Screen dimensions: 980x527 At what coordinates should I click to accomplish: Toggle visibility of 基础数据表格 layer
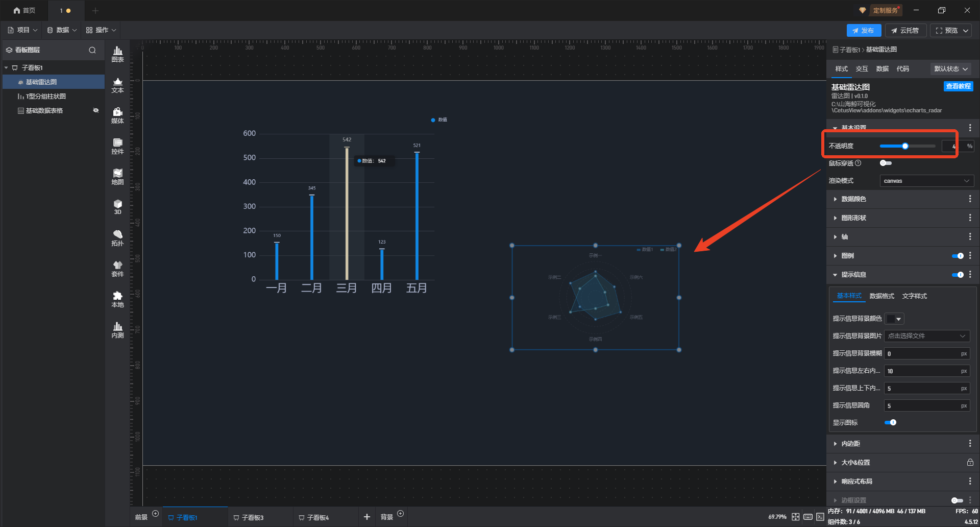click(95, 110)
